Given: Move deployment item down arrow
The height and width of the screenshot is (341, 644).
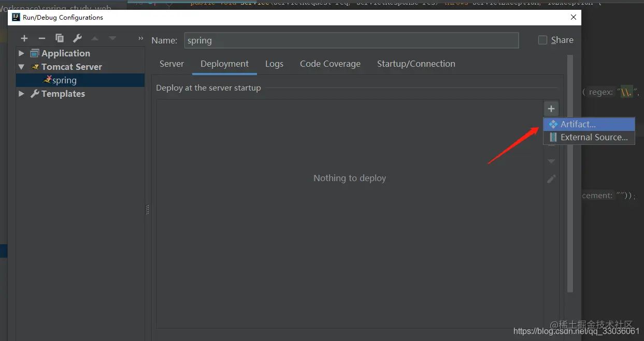Looking at the screenshot, I should 551,161.
